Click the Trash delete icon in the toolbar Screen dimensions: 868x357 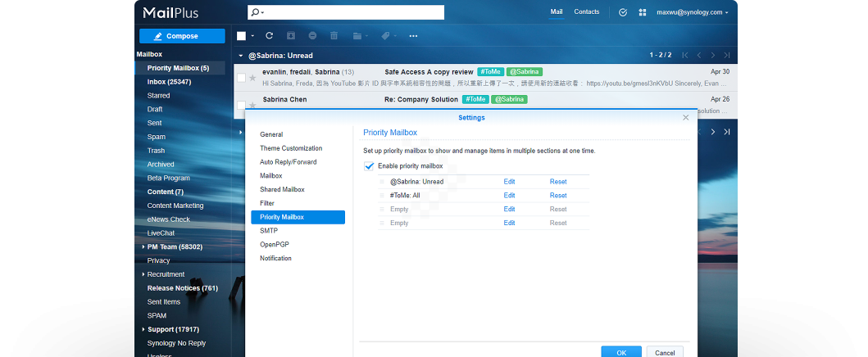(x=334, y=36)
